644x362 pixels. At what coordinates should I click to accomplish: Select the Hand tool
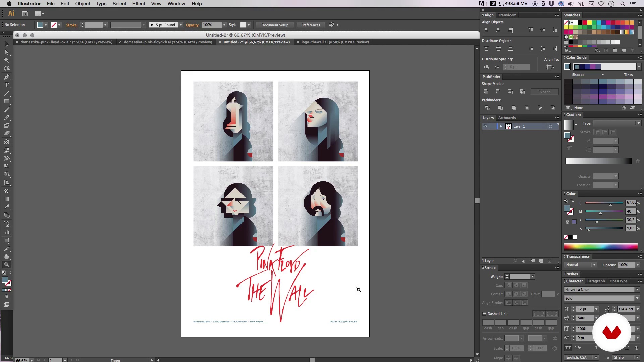(x=6, y=257)
